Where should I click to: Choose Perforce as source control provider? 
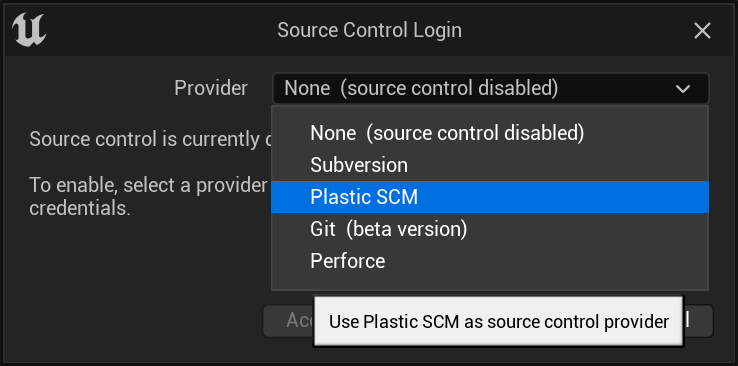point(490,261)
